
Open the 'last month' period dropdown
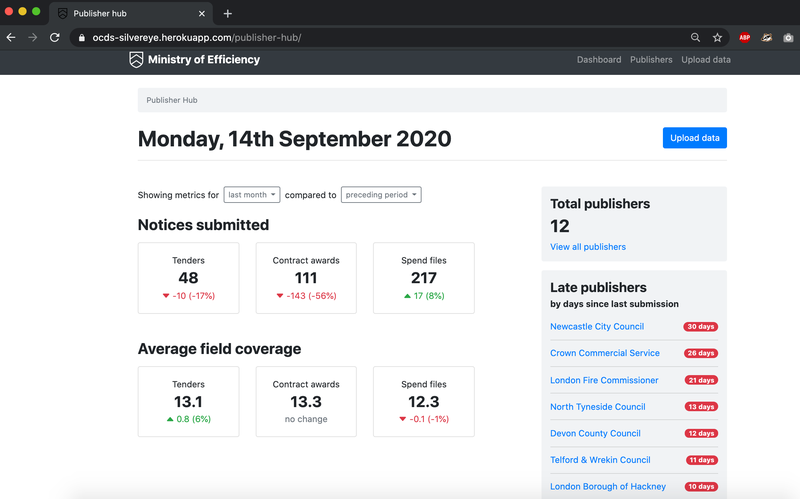coord(252,194)
